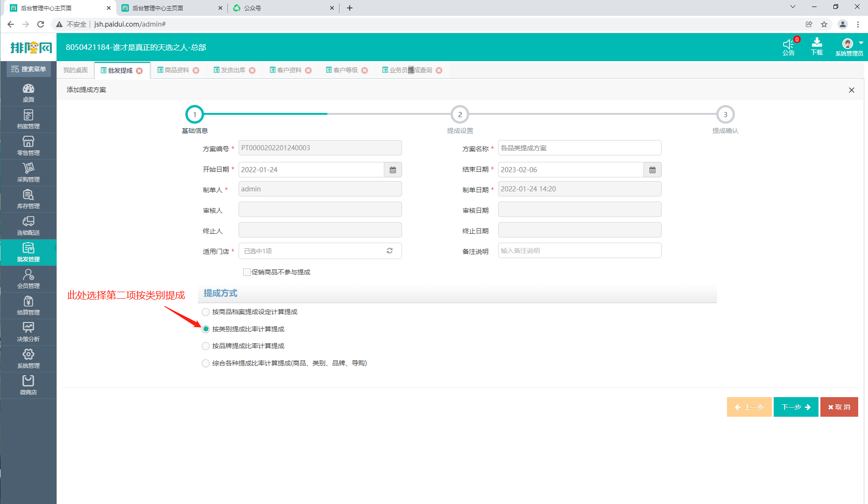The image size is (868, 504).
Task: Close the 添加提成方案 dialog
Action: click(851, 90)
